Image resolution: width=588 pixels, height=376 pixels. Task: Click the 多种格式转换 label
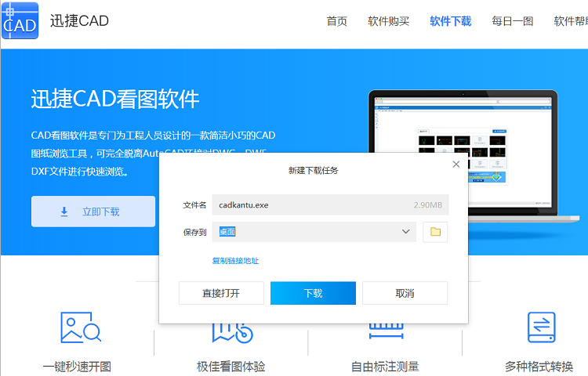(x=539, y=367)
